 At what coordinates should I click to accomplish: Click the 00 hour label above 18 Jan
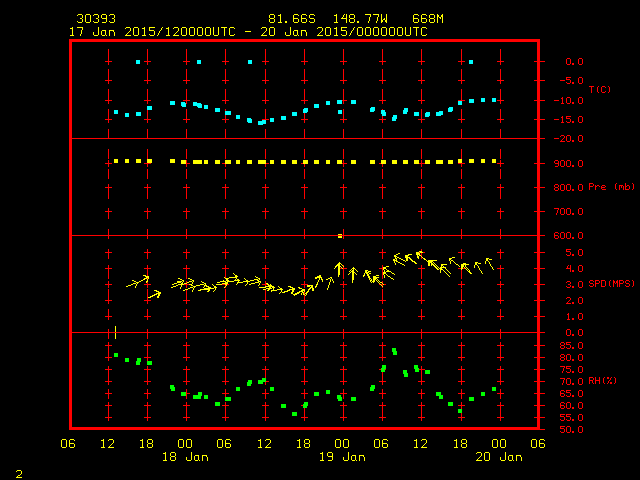coord(185,444)
